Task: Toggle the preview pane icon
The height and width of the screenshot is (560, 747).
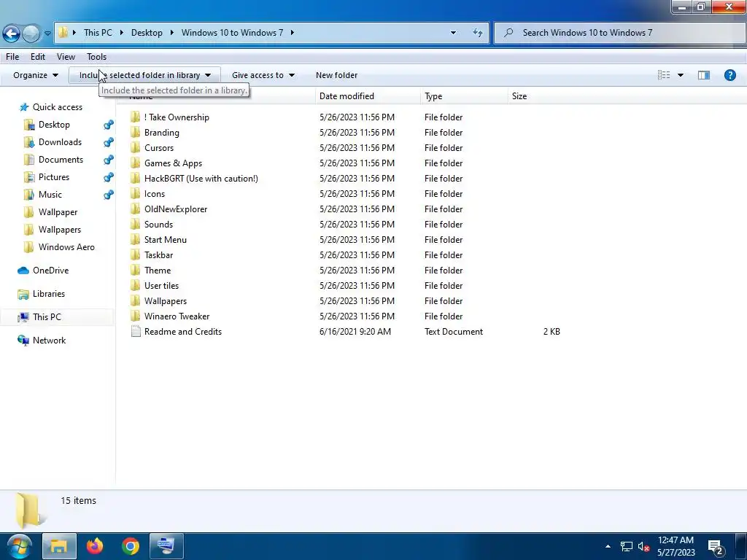Action: coord(704,75)
